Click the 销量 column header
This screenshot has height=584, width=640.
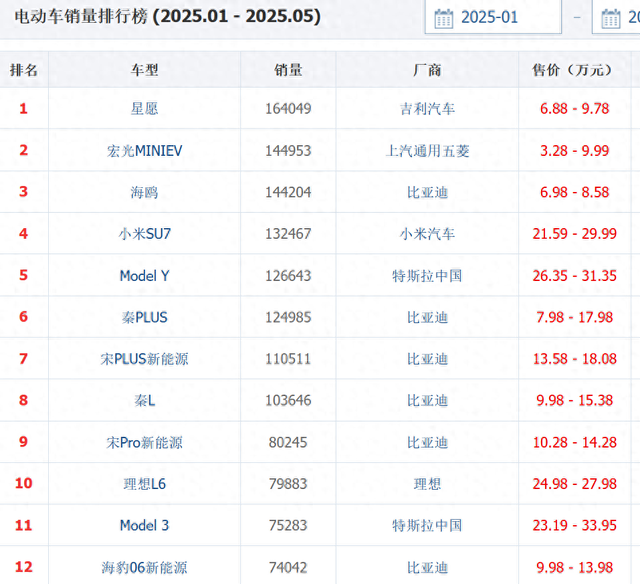click(x=288, y=70)
